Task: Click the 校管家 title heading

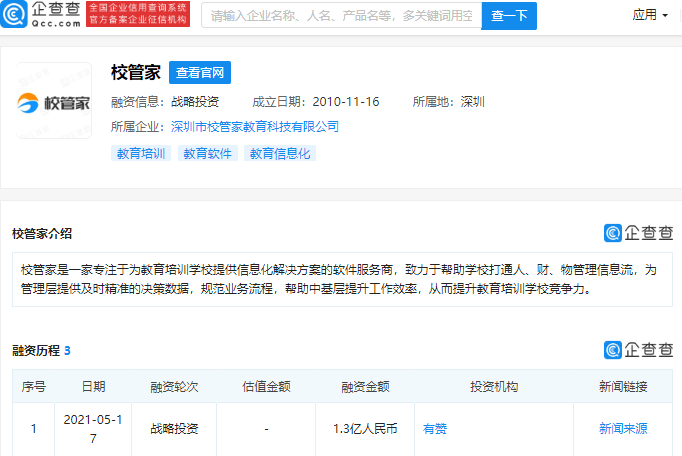Action: [x=136, y=72]
